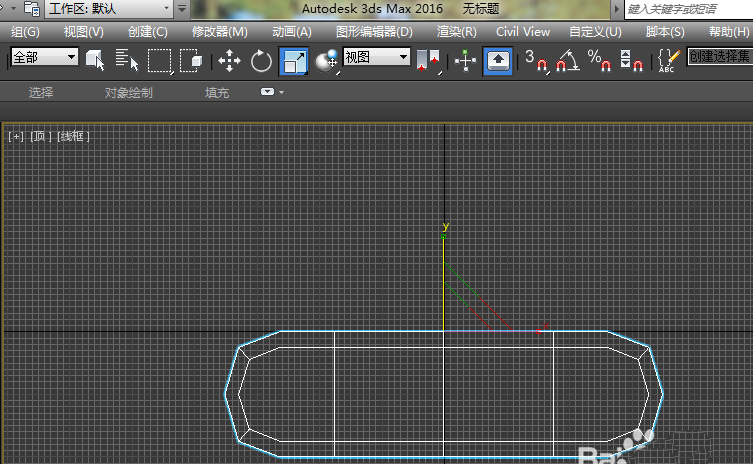The width and height of the screenshot is (753, 464).
Task: Click Select and Manipulate icon
Action: pyautogui.click(x=466, y=60)
